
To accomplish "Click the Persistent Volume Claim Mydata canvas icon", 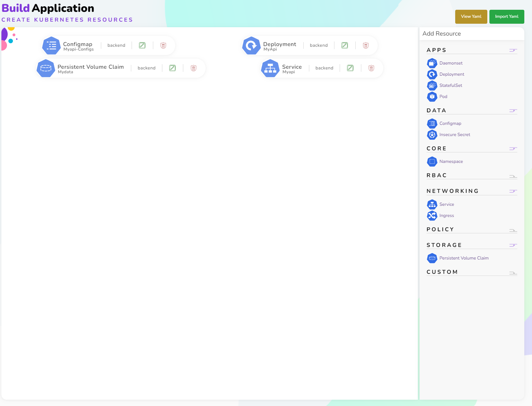I will pyautogui.click(x=46, y=68).
